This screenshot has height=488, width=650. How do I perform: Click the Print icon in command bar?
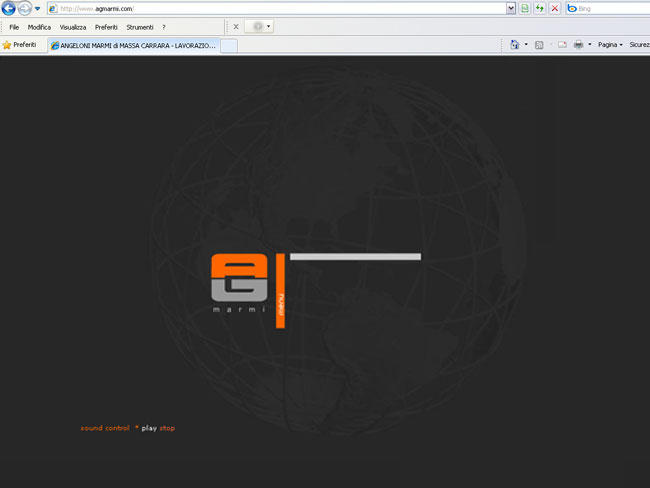coord(578,45)
